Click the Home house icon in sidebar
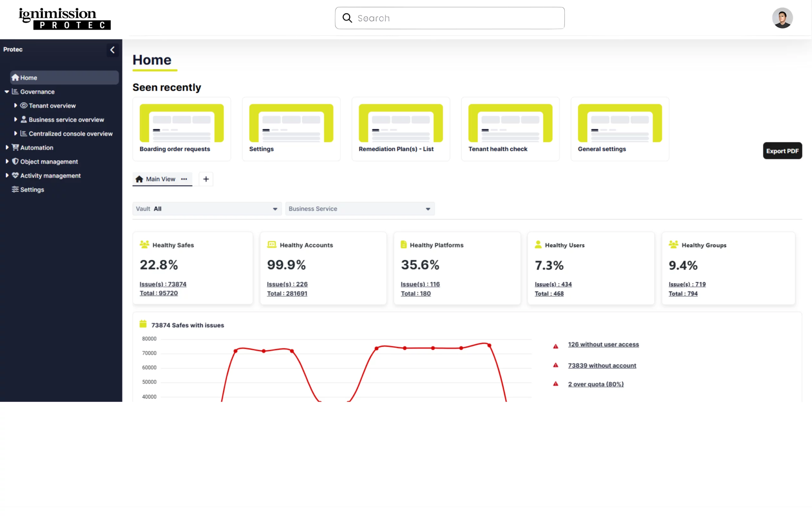 click(x=15, y=78)
